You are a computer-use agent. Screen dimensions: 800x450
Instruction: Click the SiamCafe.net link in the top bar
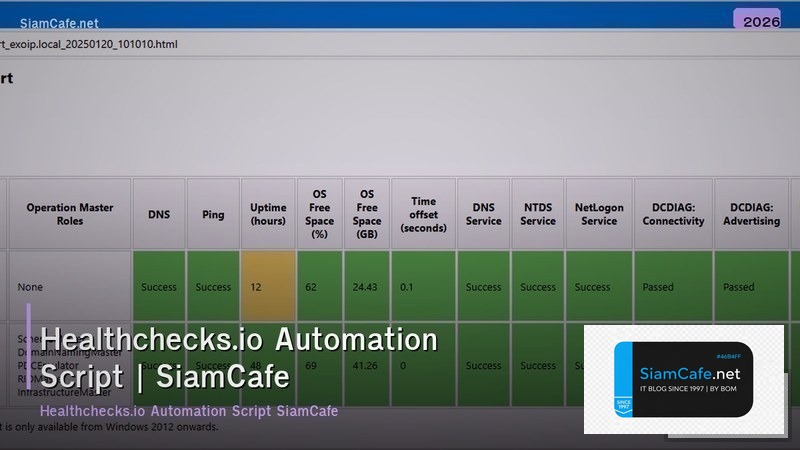(x=59, y=23)
